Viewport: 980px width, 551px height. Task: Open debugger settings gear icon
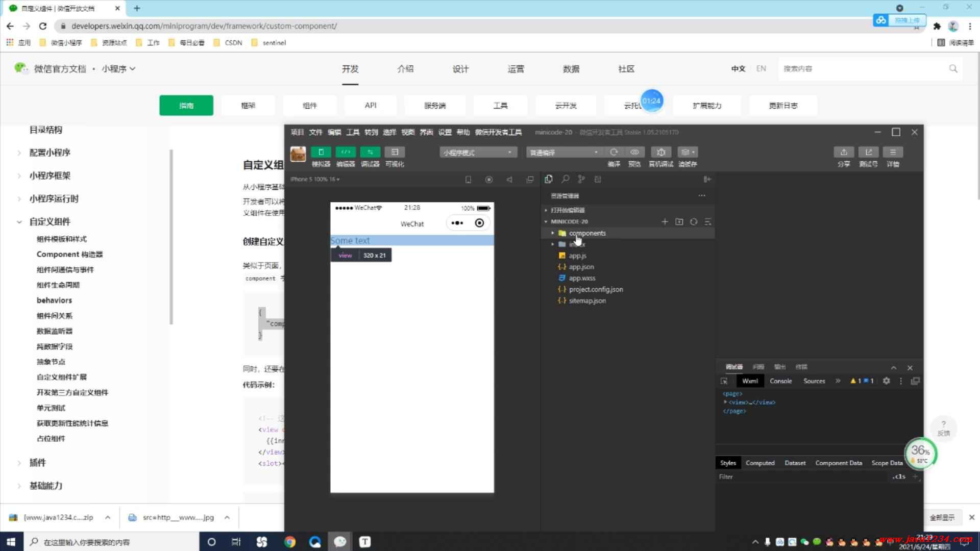tap(887, 381)
